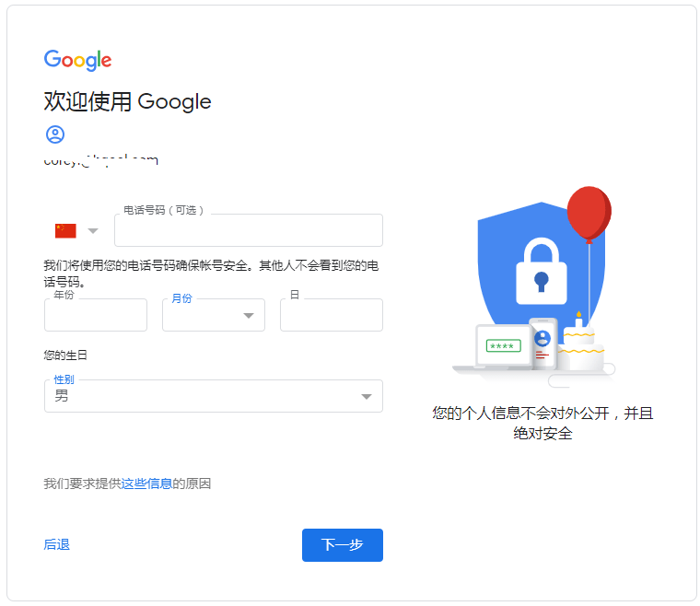Expand the month (月份) dropdown
700x606 pixels.
click(x=214, y=315)
